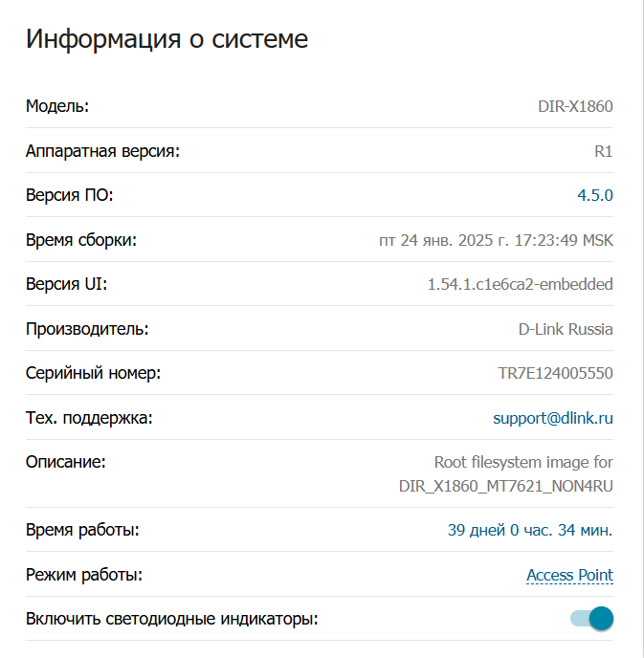Image resolution: width=644 pixels, height=658 pixels.
Task: Click the support@dlink.ru email link
Action: [553, 418]
